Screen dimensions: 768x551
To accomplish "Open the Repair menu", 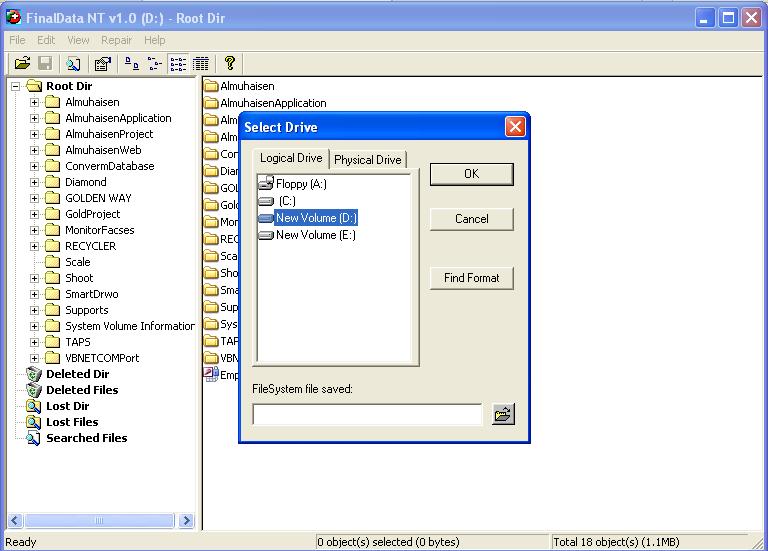I will coord(116,40).
